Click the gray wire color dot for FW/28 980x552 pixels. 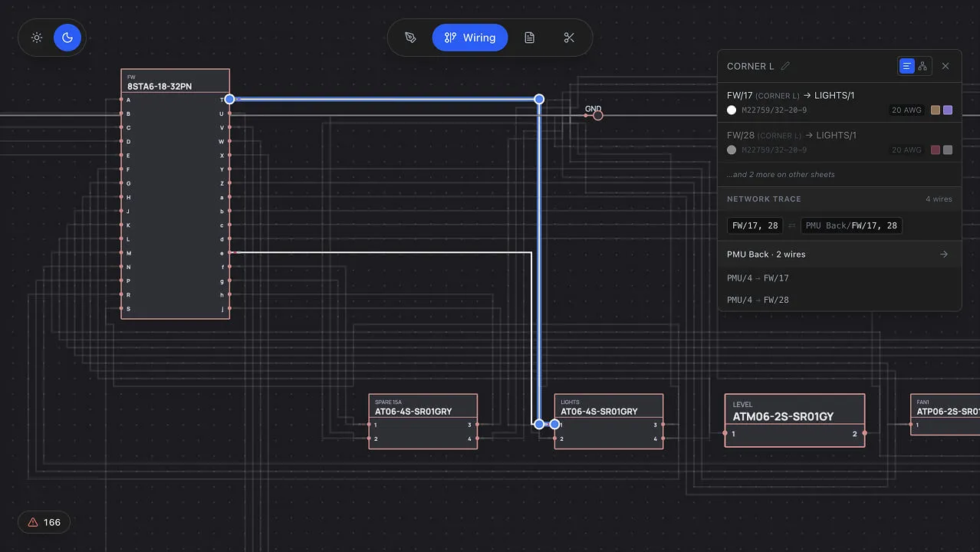tap(732, 150)
